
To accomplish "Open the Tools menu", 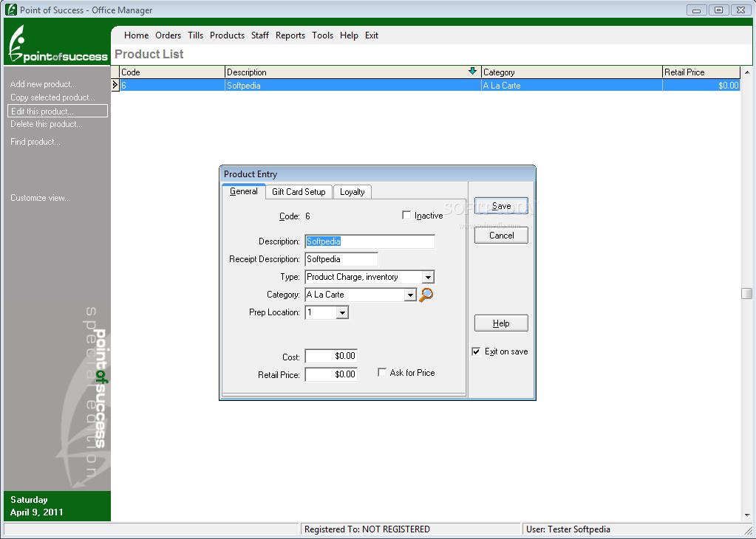I will [x=322, y=35].
